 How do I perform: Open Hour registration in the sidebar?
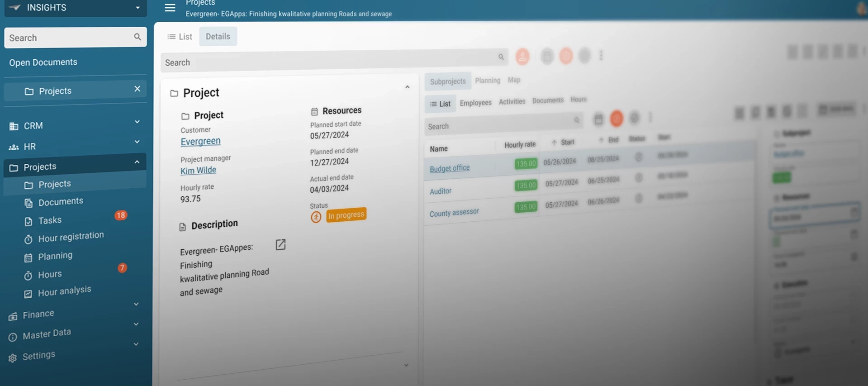click(x=71, y=236)
